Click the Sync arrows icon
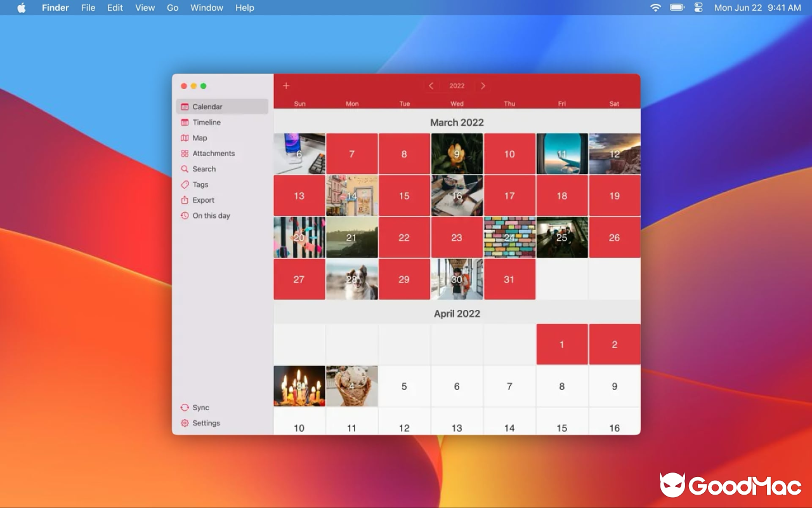The width and height of the screenshot is (812, 508). [x=185, y=408]
